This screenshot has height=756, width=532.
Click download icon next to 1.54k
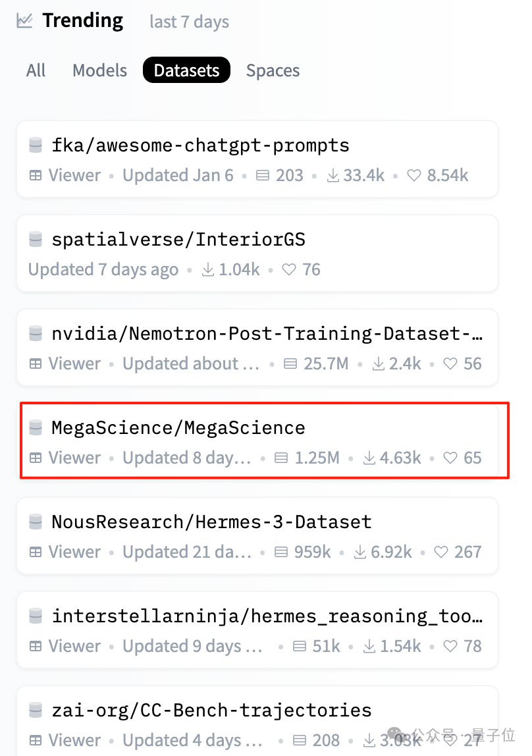pos(369,645)
